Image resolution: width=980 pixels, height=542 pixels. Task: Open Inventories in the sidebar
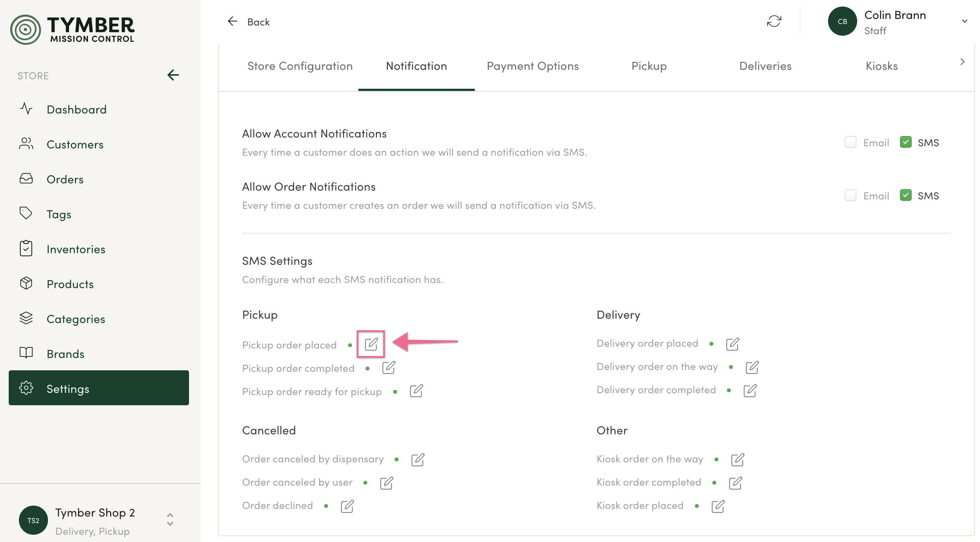(x=76, y=249)
